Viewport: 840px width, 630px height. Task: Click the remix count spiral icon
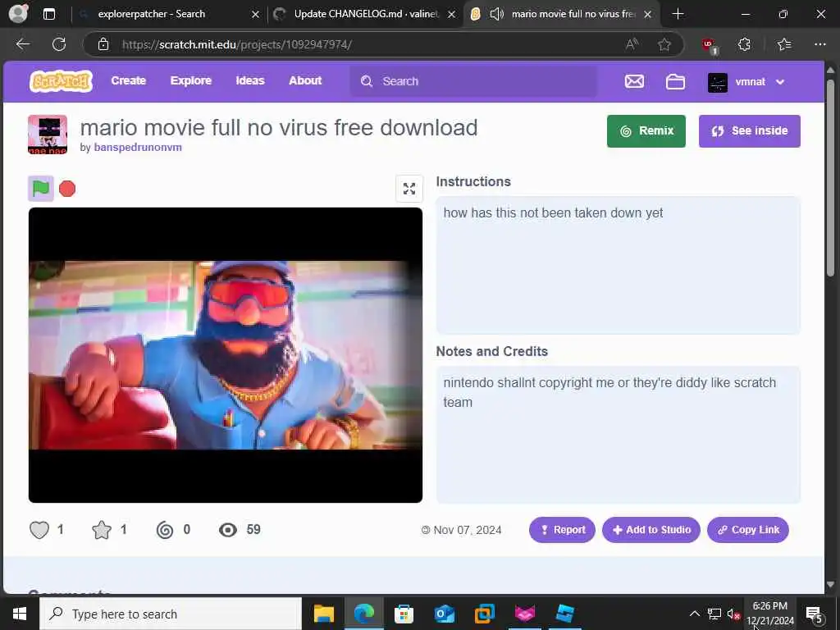tap(165, 530)
